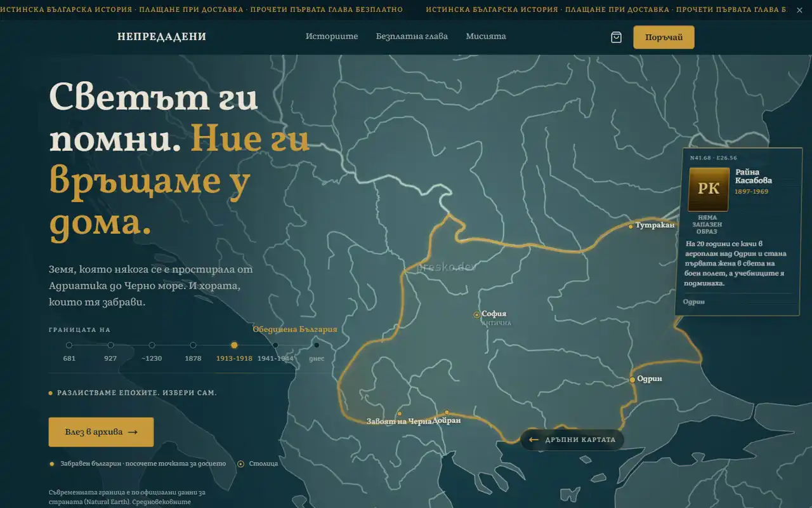Open the Историите menu item
This screenshot has width=812, height=508.
coord(332,36)
